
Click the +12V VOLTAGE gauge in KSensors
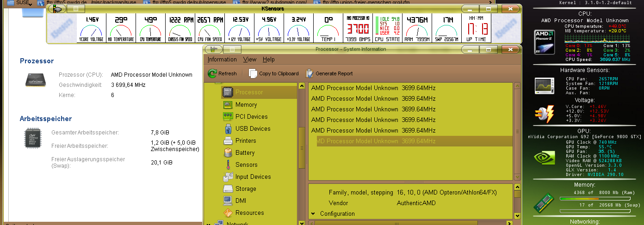pyautogui.click(x=240, y=29)
